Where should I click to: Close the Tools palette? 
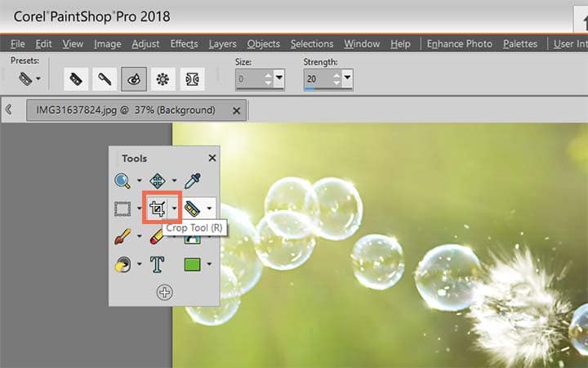tap(212, 158)
